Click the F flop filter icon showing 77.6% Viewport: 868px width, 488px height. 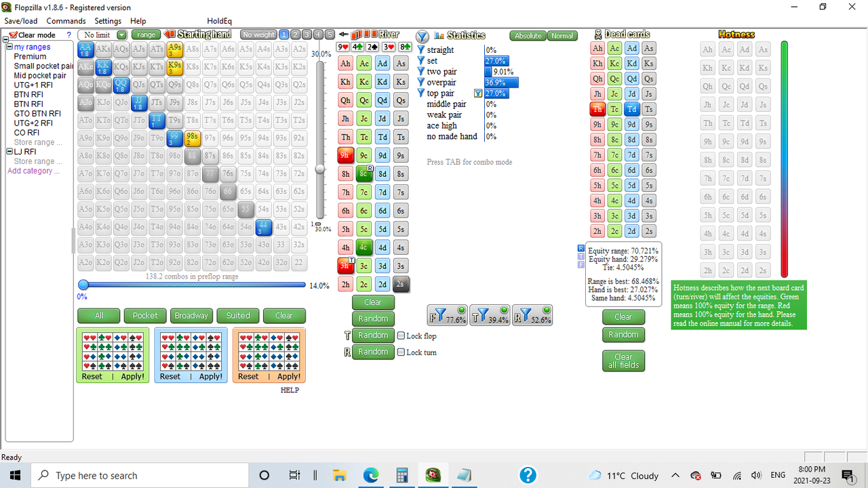tap(447, 314)
